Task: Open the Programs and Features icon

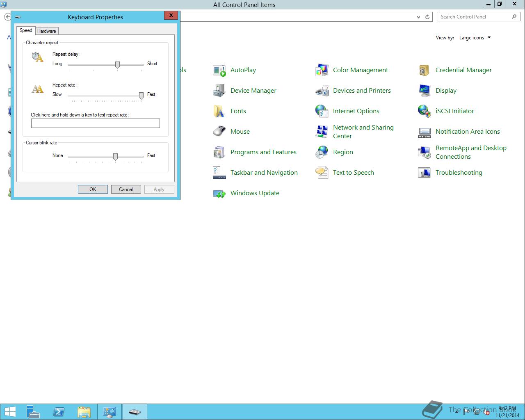Action: [x=219, y=152]
